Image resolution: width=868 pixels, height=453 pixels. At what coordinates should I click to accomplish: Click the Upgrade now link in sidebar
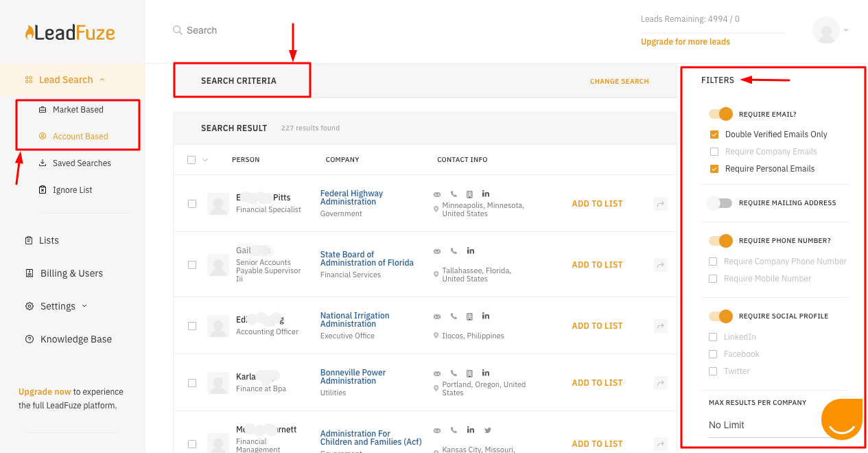(45, 392)
